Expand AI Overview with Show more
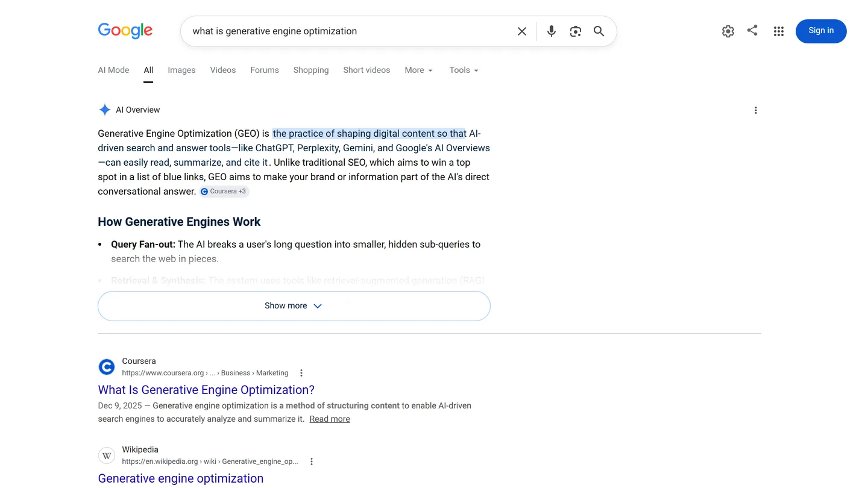This screenshot has height=488, width=868. [x=294, y=306]
